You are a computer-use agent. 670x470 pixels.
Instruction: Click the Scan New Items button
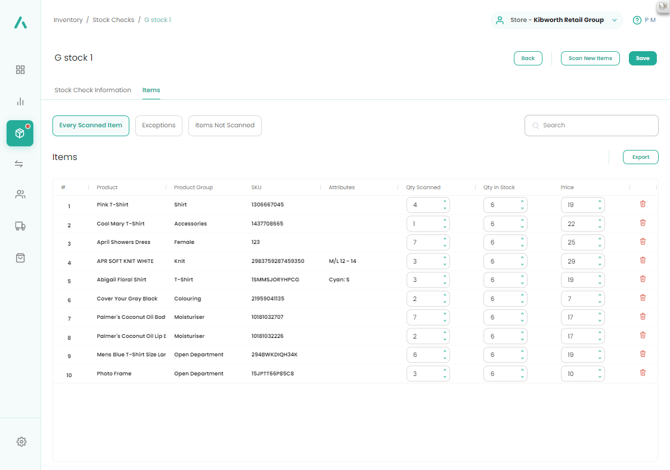pyautogui.click(x=590, y=58)
